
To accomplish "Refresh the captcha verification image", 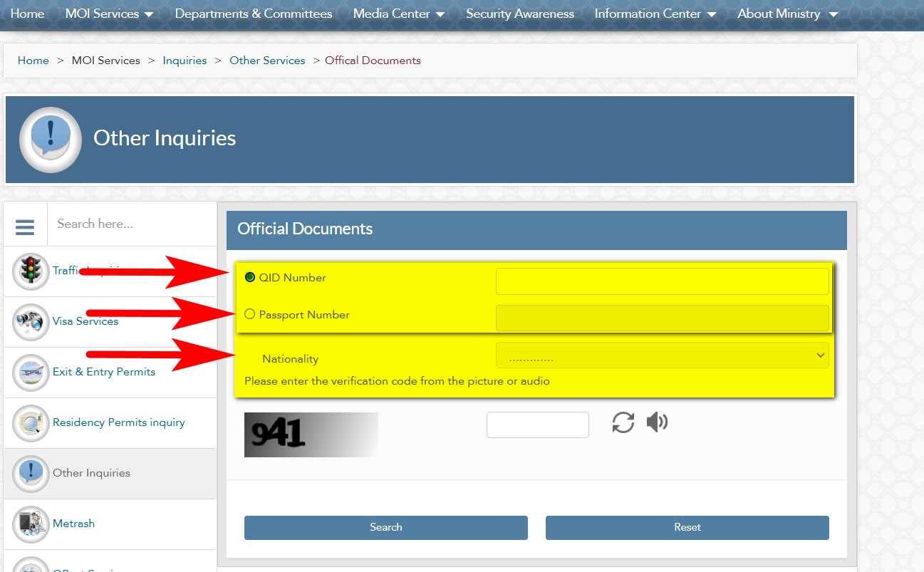I will pyautogui.click(x=623, y=422).
